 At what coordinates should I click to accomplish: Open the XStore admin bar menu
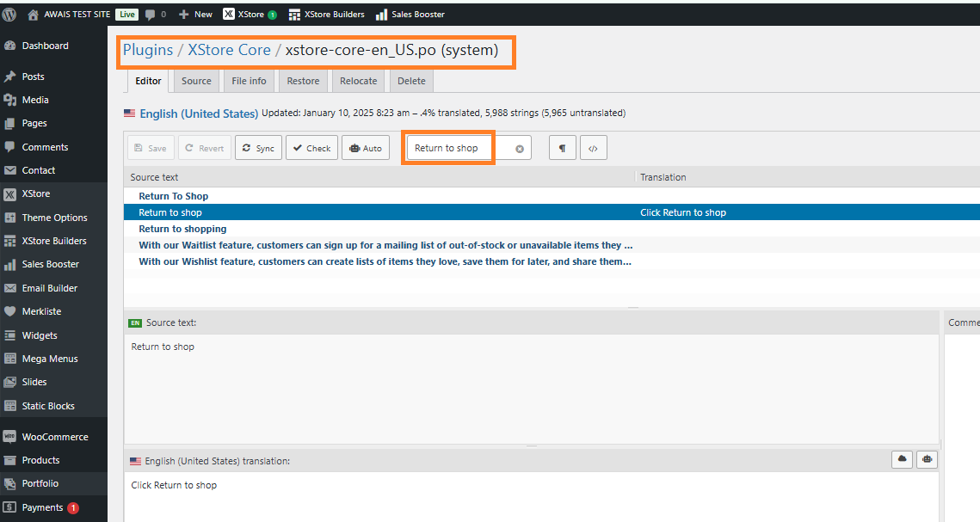pos(250,15)
